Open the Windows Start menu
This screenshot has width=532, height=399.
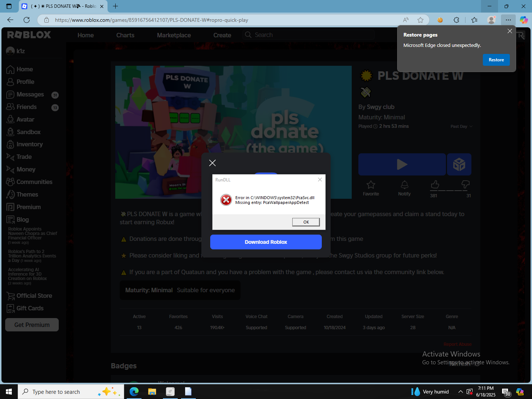[9, 392]
